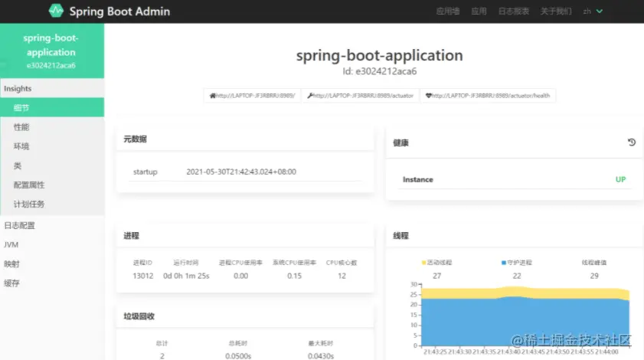Open the 应用墙 menu item
This screenshot has width=644, height=360.
tap(448, 11)
